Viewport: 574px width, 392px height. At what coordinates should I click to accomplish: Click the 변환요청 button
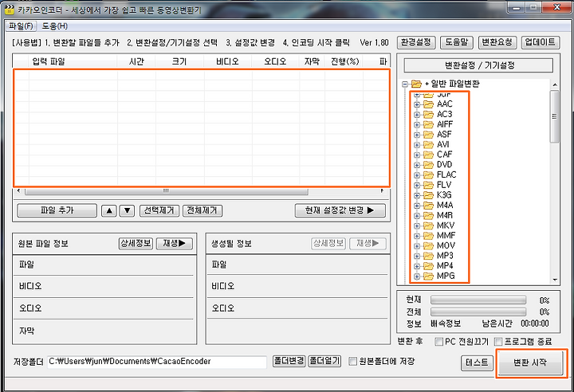[x=497, y=42]
